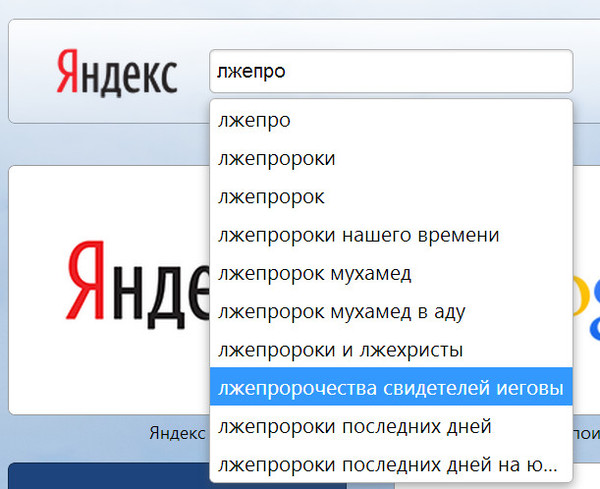This screenshot has width=600, height=489.
Task: Open the partially visible Google tile
Action: pyautogui.click(x=586, y=290)
